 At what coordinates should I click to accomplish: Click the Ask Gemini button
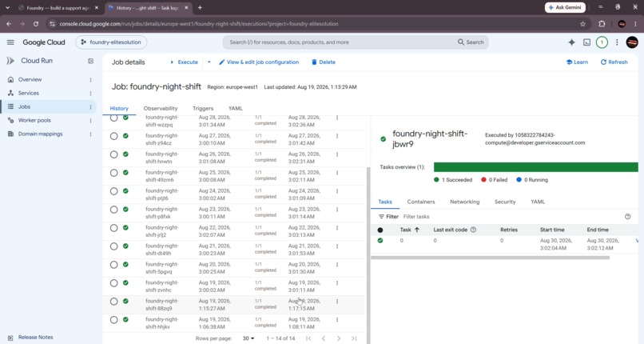click(x=565, y=7)
